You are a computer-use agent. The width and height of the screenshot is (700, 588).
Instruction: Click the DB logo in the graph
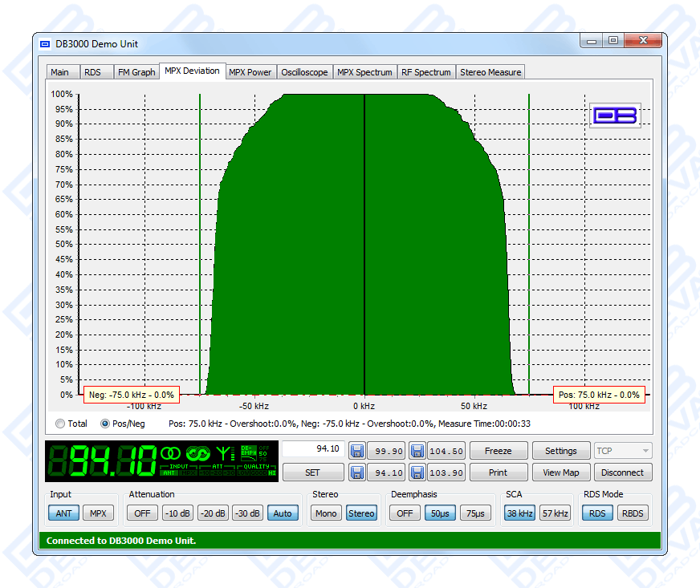click(x=615, y=116)
